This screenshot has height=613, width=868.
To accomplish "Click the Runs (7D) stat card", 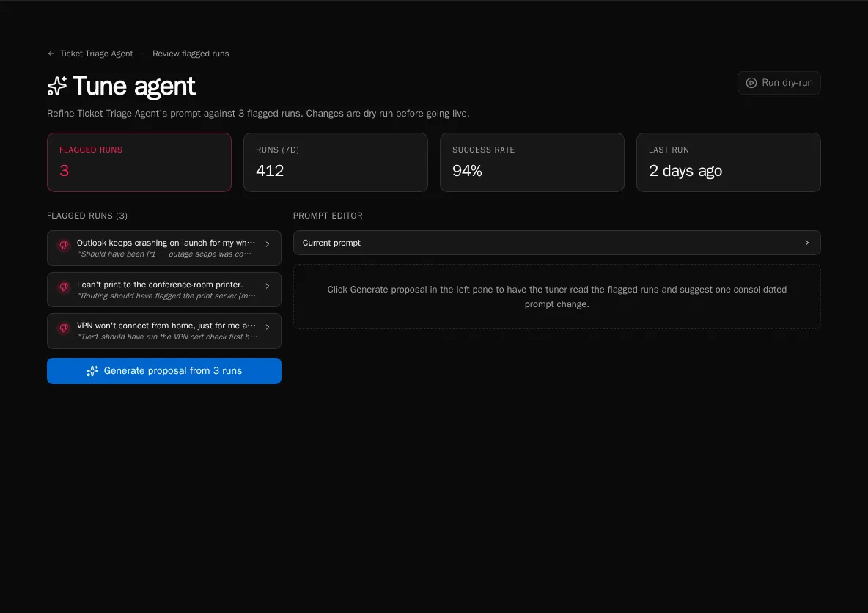I will tap(336, 162).
